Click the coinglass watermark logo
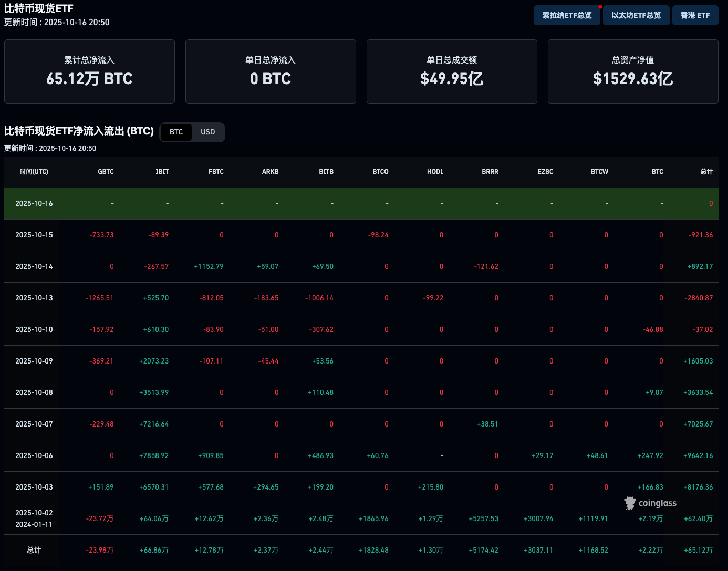 [x=650, y=503]
